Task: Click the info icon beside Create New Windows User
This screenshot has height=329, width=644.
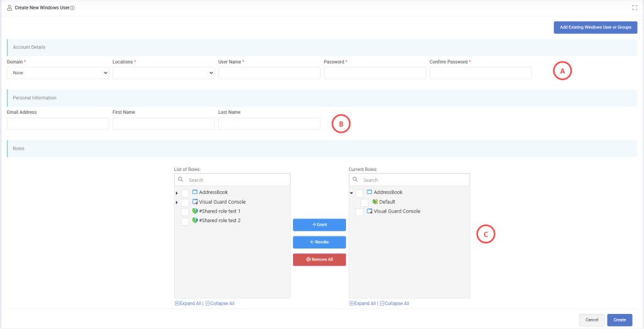Action: [x=73, y=8]
